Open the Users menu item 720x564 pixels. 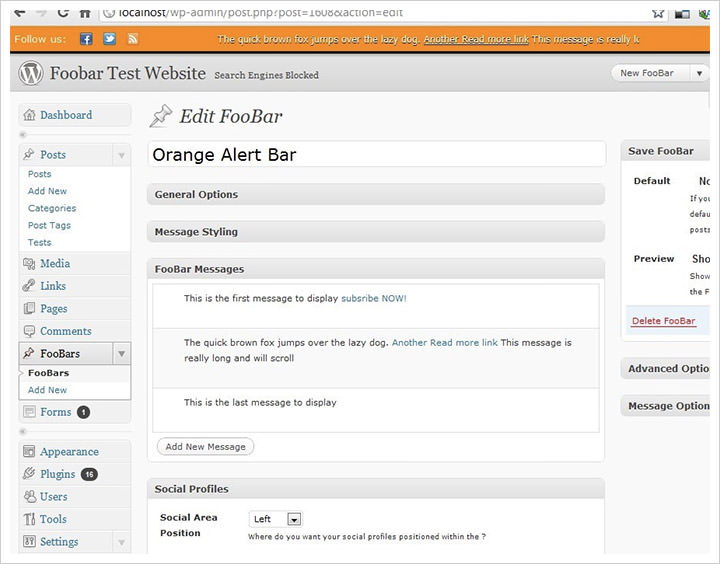[54, 496]
